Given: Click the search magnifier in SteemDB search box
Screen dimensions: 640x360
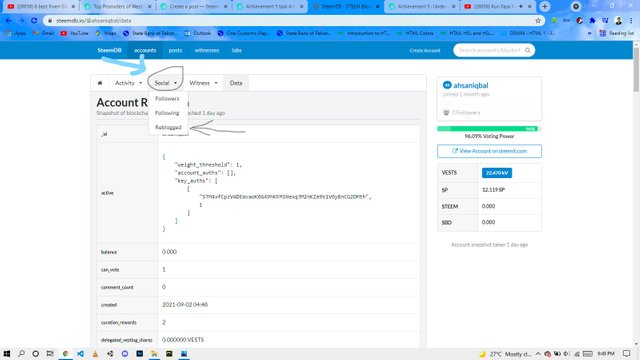Looking at the screenshot, I should (x=528, y=50).
